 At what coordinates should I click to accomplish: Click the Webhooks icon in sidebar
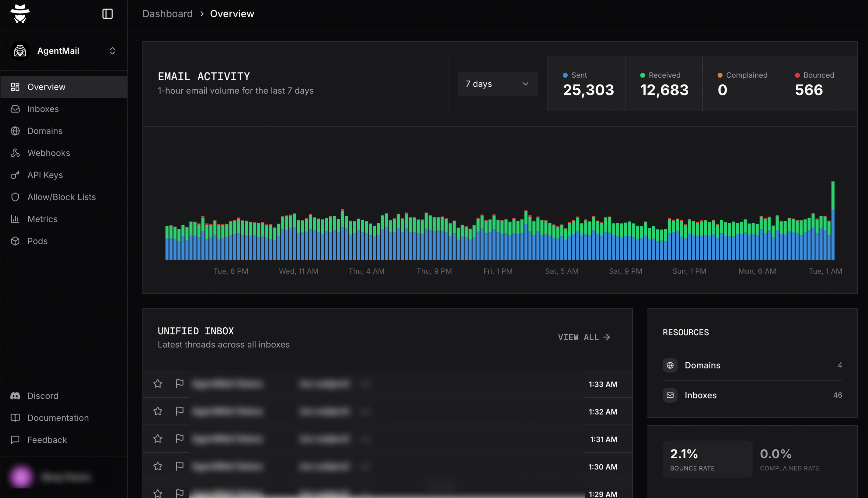[x=15, y=153]
